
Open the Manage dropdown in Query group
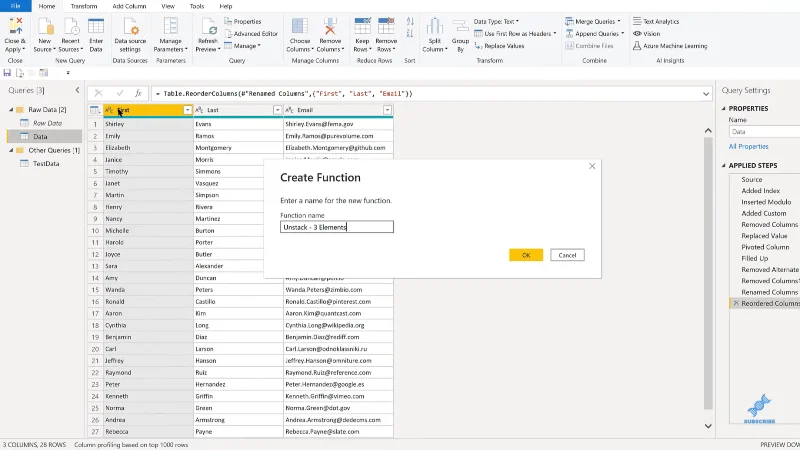[x=242, y=46]
